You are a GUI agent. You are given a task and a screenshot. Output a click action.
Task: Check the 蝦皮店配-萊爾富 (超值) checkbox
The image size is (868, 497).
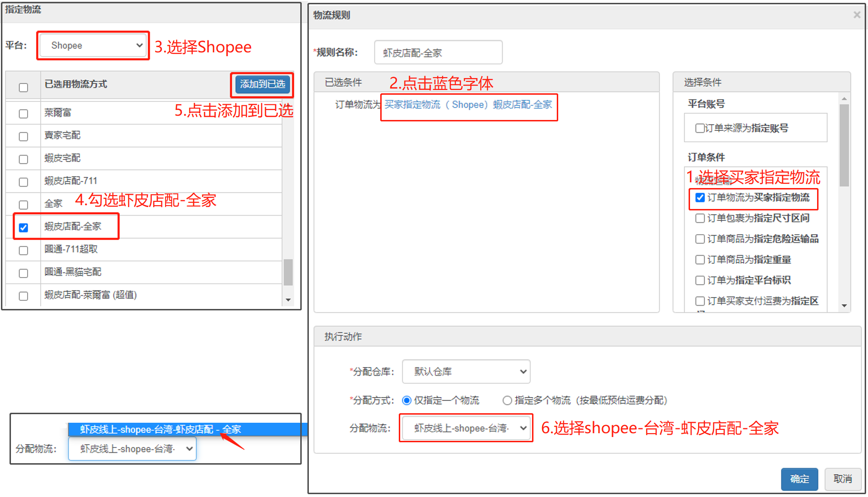click(x=23, y=296)
